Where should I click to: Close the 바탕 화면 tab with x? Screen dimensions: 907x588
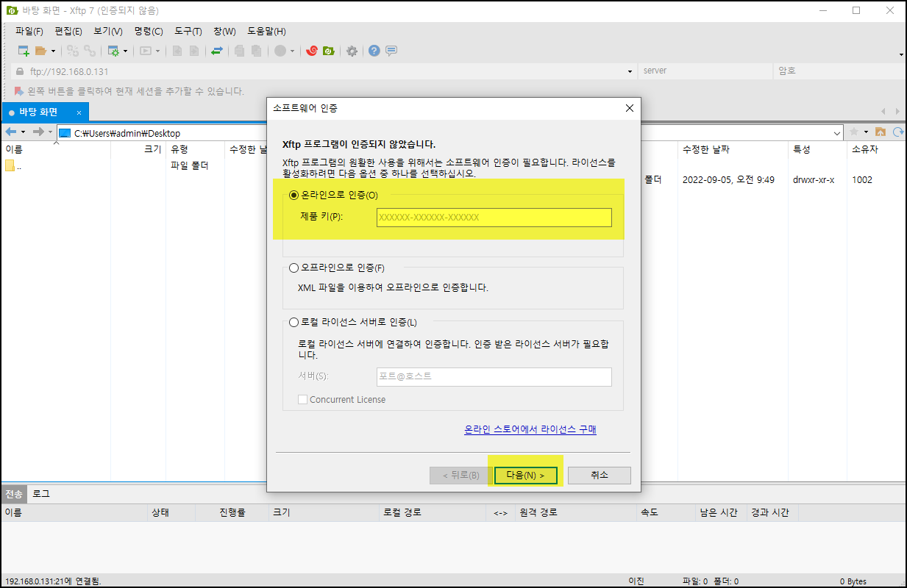tap(78, 112)
